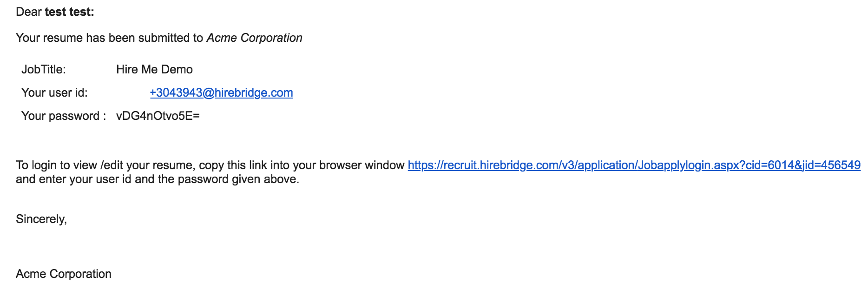Click the "Acme Corporation" signature at bottom
The height and width of the screenshot is (303, 868).
tap(64, 274)
